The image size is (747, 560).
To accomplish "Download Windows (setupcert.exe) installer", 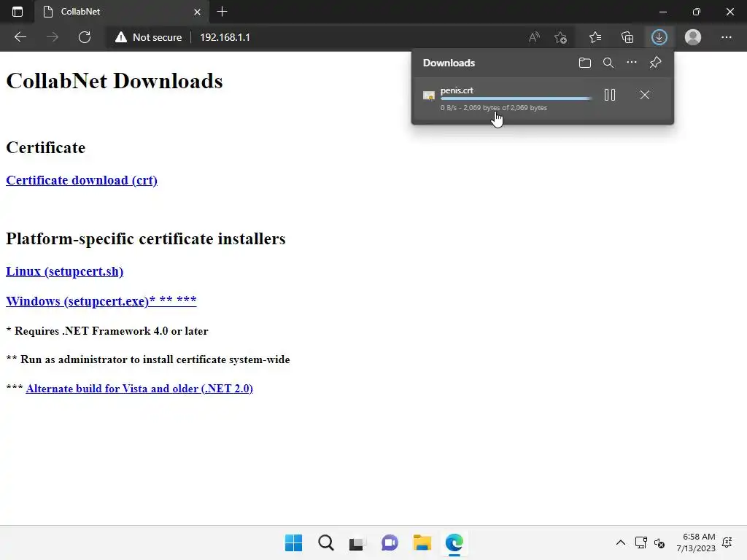I will [x=101, y=301].
